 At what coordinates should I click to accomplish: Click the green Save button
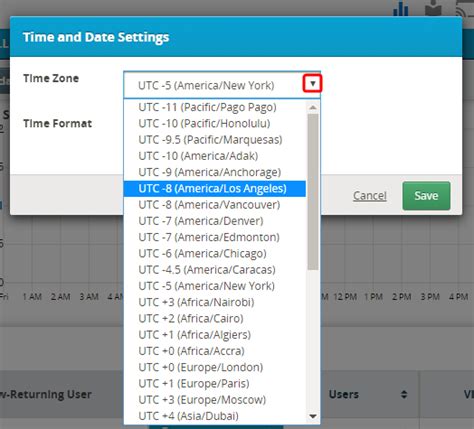426,196
